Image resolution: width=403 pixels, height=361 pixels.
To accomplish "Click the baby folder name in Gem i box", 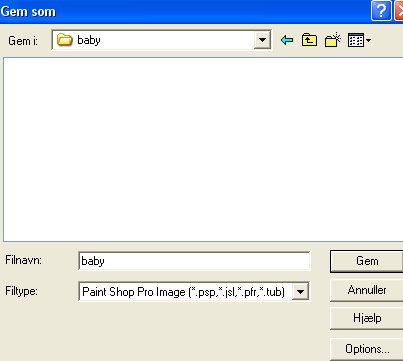I will point(89,40).
